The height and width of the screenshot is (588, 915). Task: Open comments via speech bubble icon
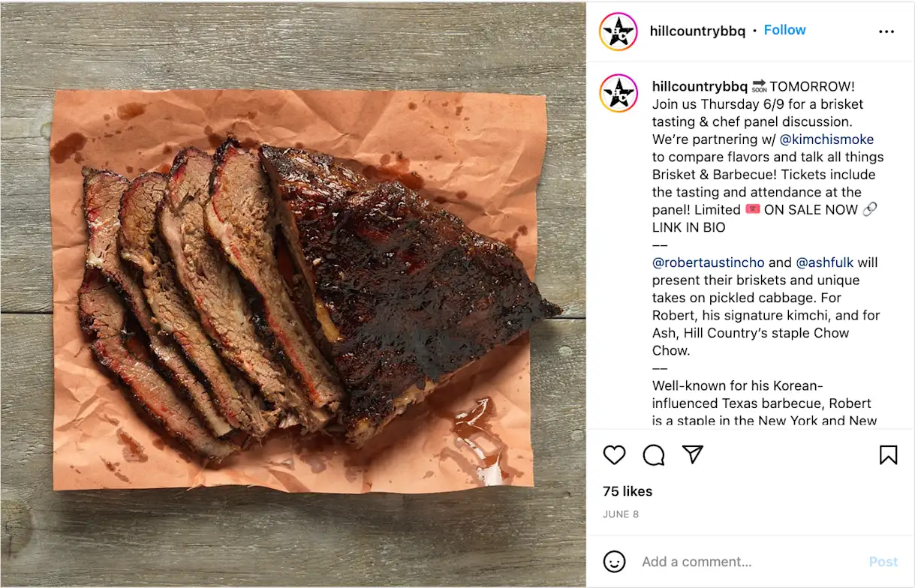pyautogui.click(x=654, y=454)
